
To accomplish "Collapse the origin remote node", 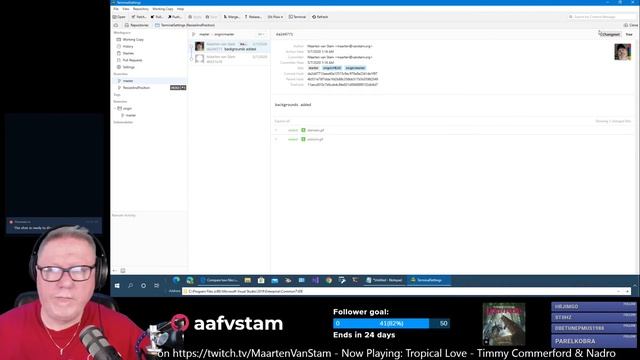I will point(115,108).
